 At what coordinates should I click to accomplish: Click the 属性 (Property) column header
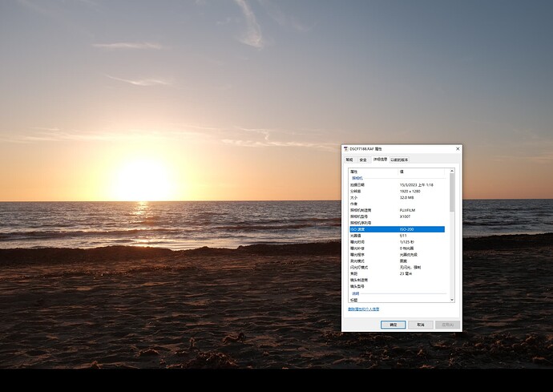point(373,172)
